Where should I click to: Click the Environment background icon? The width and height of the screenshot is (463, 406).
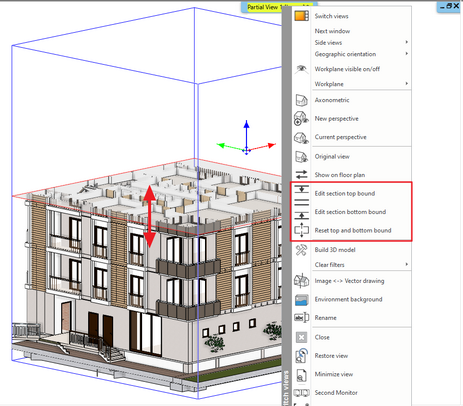[301, 299]
